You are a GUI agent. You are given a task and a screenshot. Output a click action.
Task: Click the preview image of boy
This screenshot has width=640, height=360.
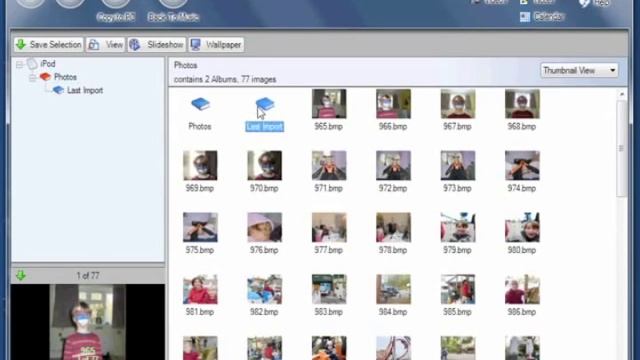(x=88, y=322)
